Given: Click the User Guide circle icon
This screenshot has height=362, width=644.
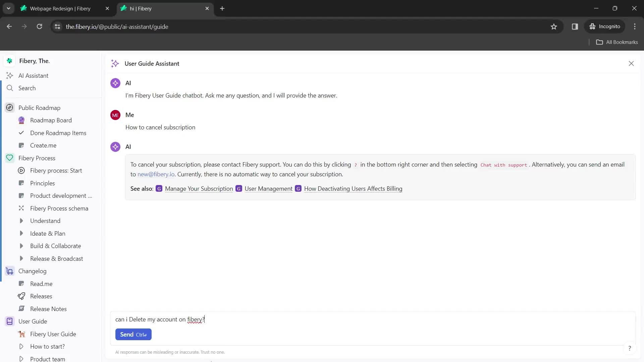Looking at the screenshot, I should click(x=10, y=321).
